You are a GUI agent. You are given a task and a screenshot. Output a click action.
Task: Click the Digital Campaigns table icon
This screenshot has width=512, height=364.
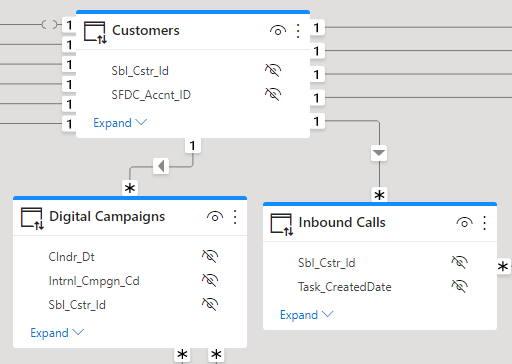coord(32,219)
